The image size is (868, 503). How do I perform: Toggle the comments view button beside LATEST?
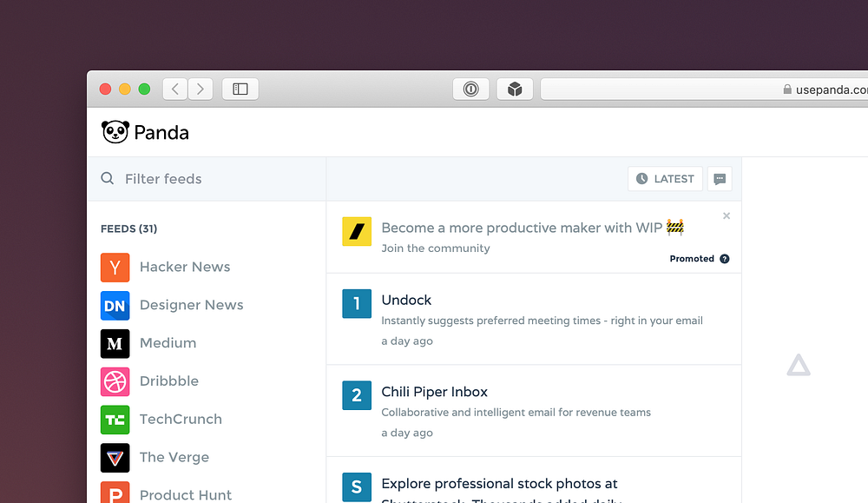tap(720, 179)
